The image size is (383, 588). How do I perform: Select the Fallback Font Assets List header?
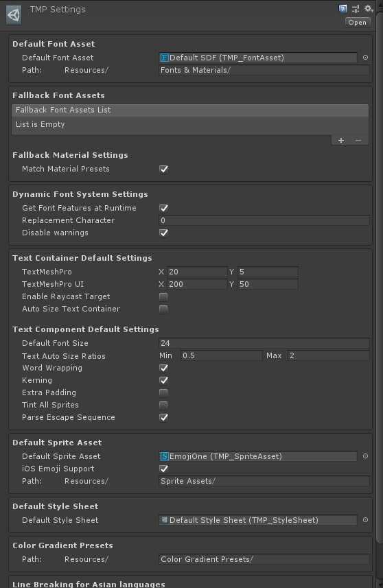point(190,110)
